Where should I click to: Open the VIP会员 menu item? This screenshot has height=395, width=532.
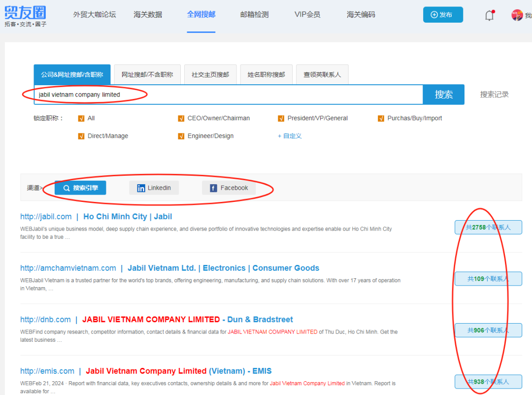tap(307, 15)
